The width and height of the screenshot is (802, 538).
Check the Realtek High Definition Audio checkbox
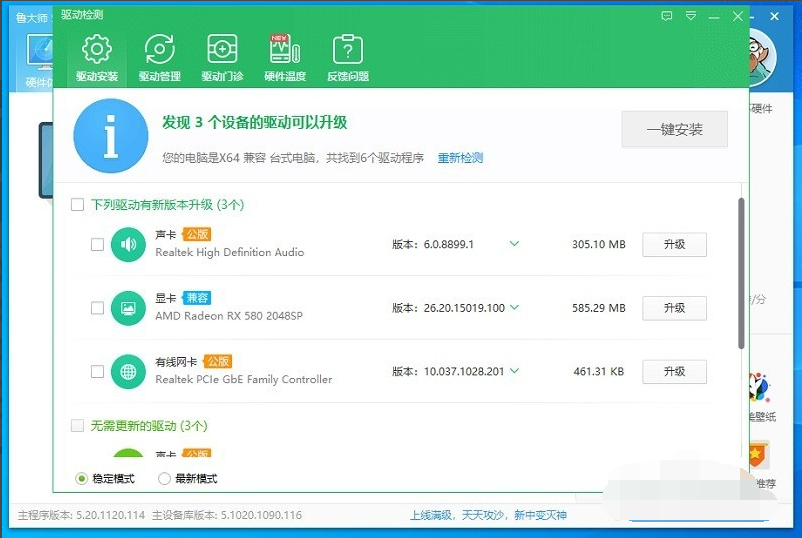pos(97,244)
